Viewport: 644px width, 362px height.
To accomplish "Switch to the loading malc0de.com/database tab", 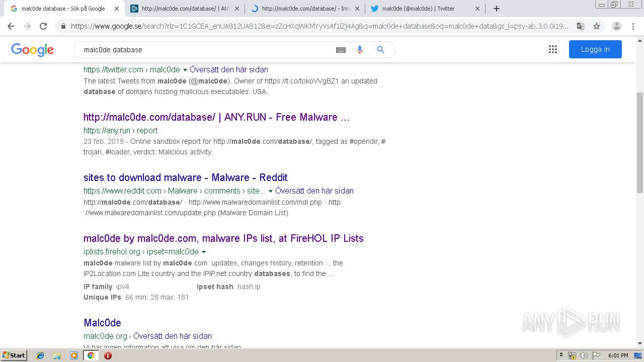I will [x=305, y=9].
